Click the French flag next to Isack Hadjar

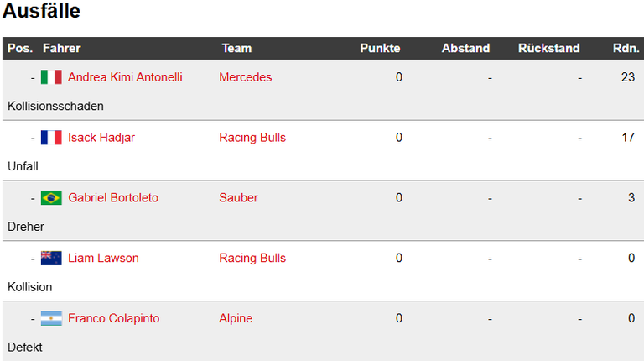51,138
